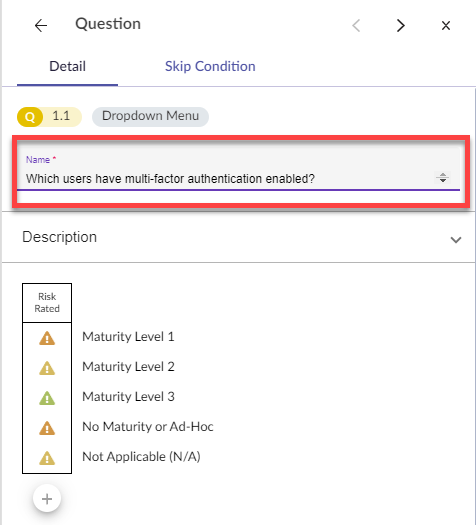Viewport: 476px width, 525px height.
Task: Click the Risk Rated column header
Action: tap(47, 303)
